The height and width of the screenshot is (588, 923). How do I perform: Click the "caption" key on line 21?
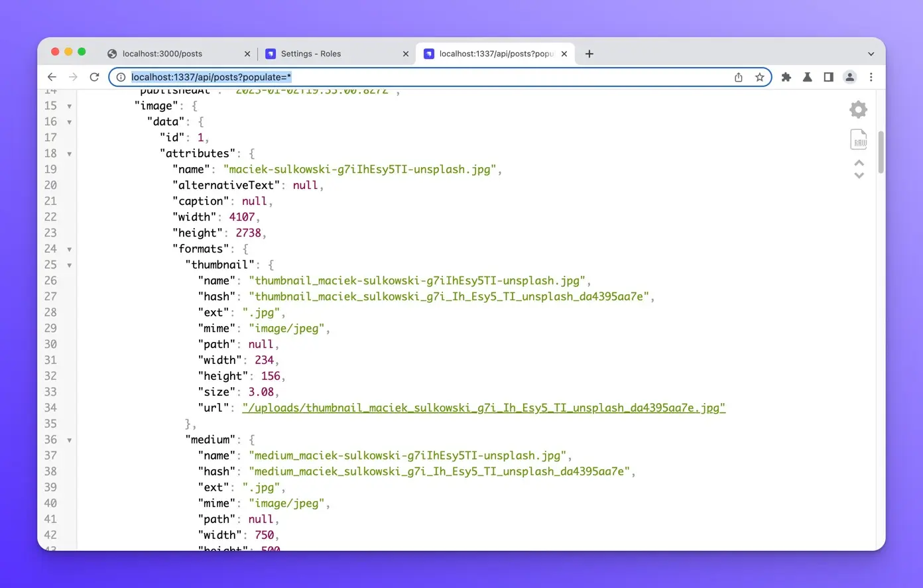[x=201, y=201]
